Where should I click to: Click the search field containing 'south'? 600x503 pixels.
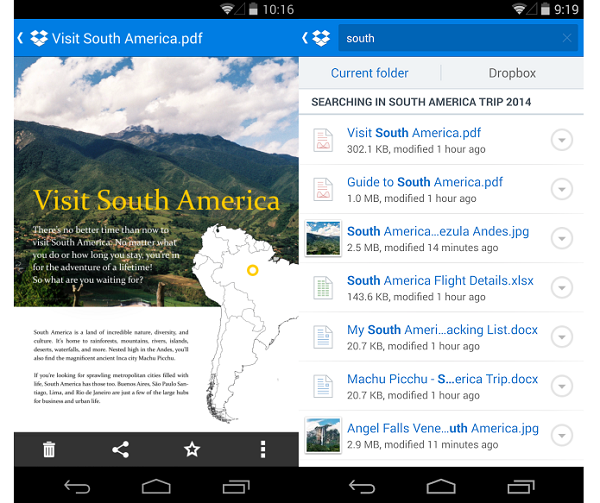pos(458,38)
